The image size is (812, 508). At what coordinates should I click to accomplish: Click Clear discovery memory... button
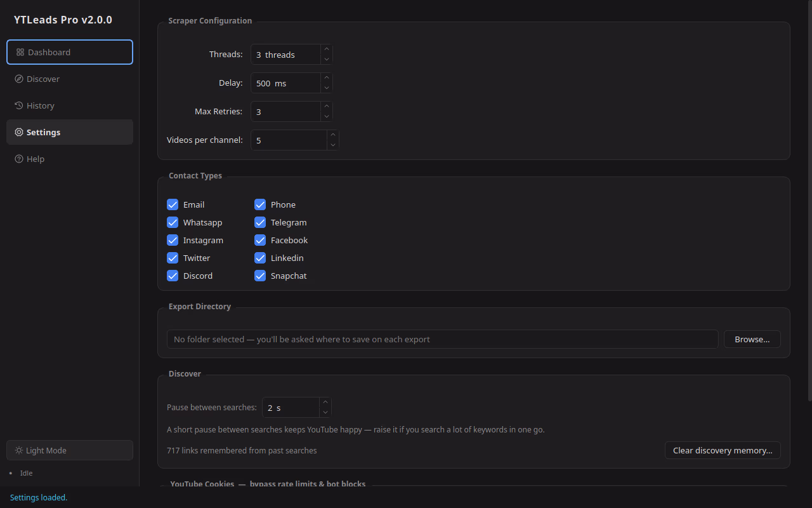(723, 450)
